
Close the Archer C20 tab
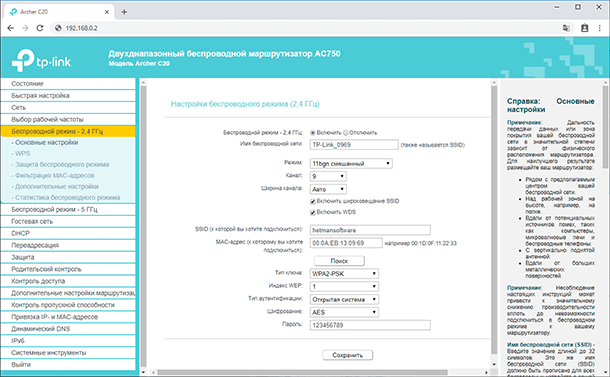[107, 12]
